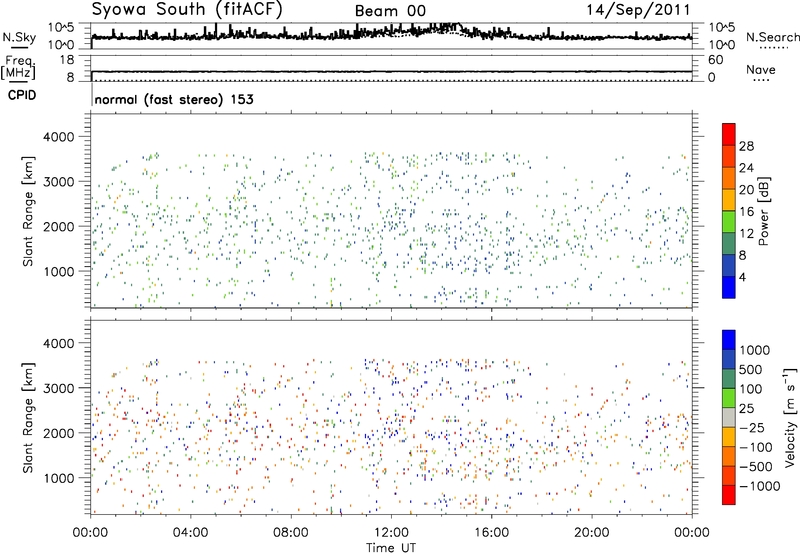Click the '3000' label on velocity panel axis
Viewport: 800px width, 554px height.
59,388
